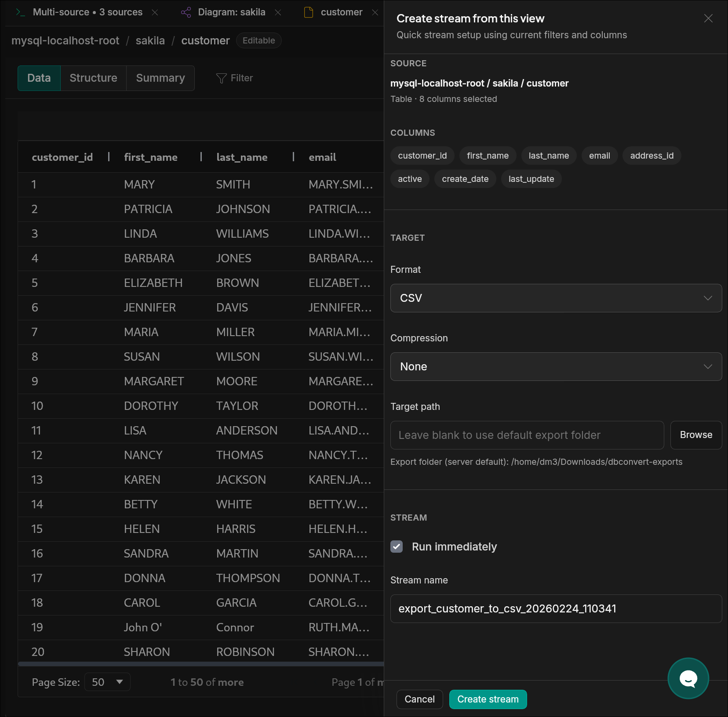This screenshot has width=728, height=717.
Task: Open the Page Size dropdown
Action: tap(107, 682)
